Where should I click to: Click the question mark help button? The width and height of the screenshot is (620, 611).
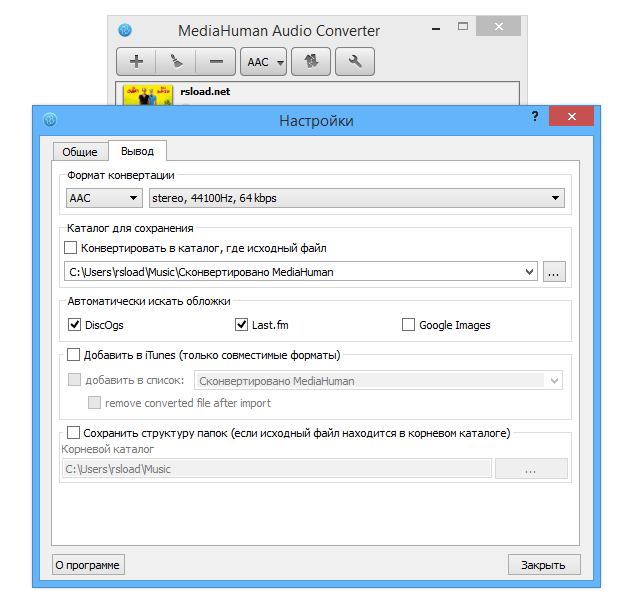pyautogui.click(x=535, y=116)
